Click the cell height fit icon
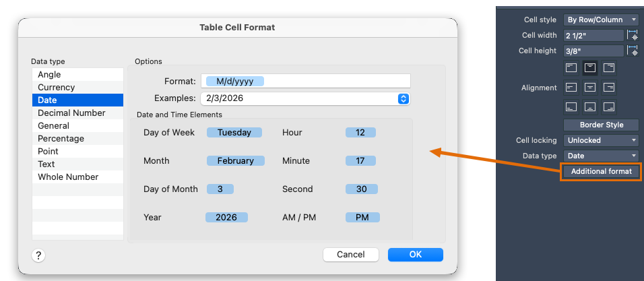This screenshot has width=644, height=281. point(633,51)
